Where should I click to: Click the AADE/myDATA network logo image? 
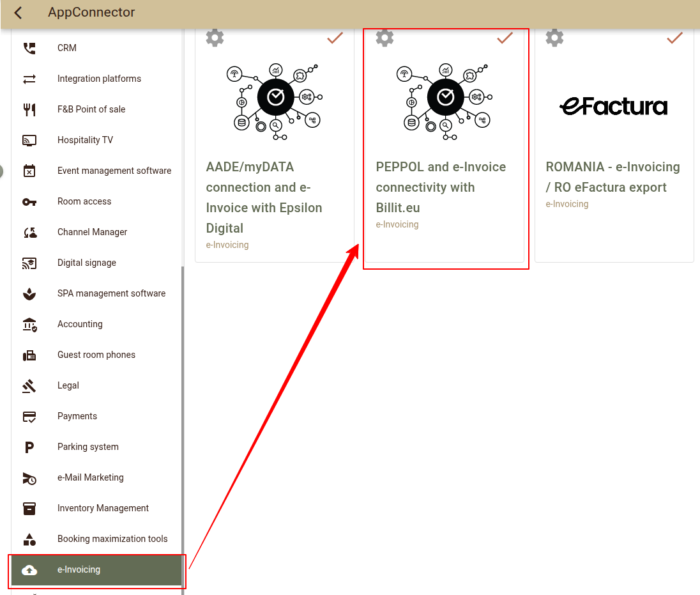click(x=274, y=102)
